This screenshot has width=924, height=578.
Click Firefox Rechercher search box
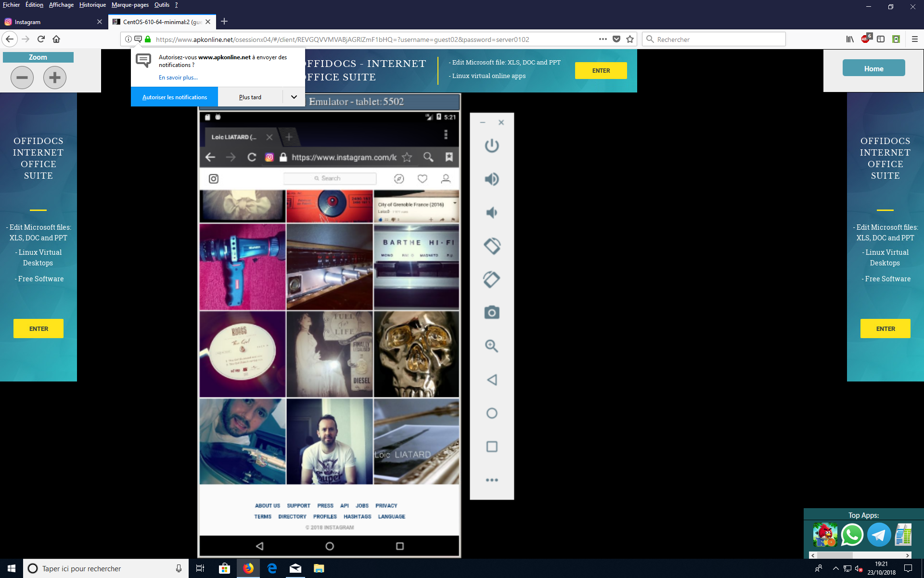click(714, 39)
